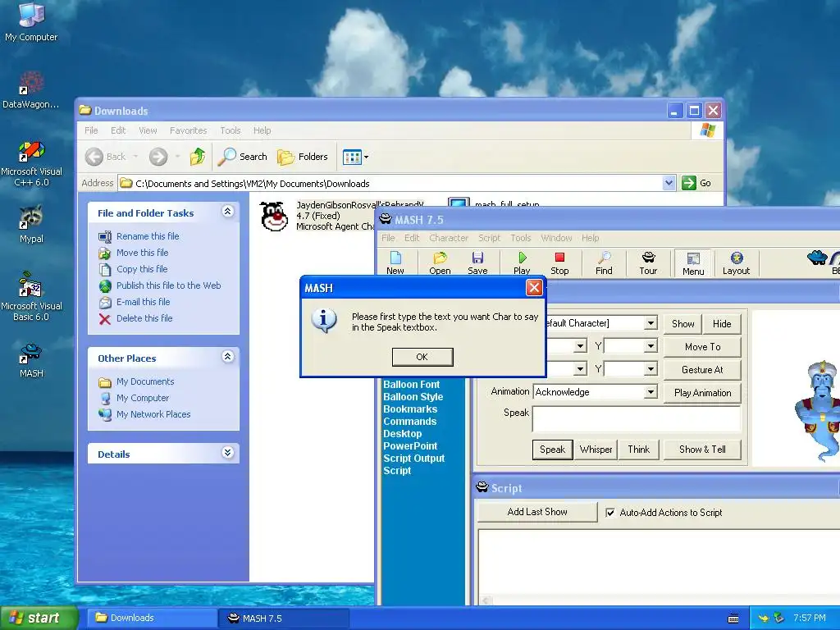Click OK in the MASH message dialog

point(422,357)
